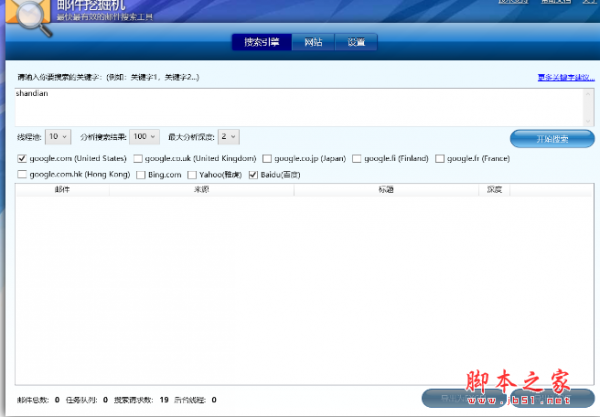Disable the Baidu(百度) checkbox
Screen dimensions: 600x417
253,175
